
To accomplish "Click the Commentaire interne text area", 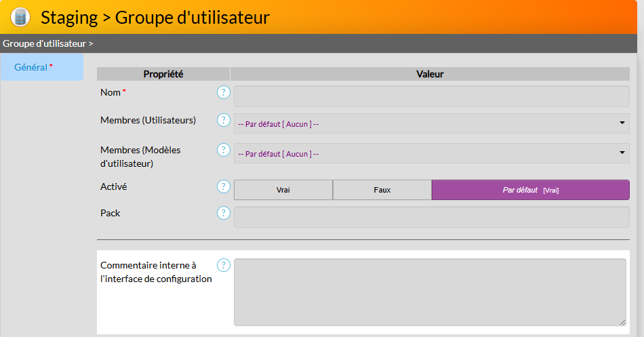I will [430, 292].
